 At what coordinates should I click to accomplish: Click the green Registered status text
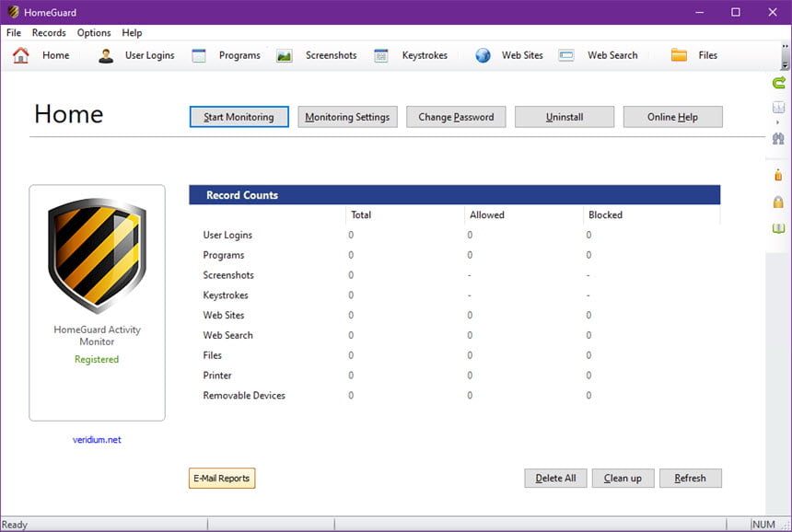point(97,359)
